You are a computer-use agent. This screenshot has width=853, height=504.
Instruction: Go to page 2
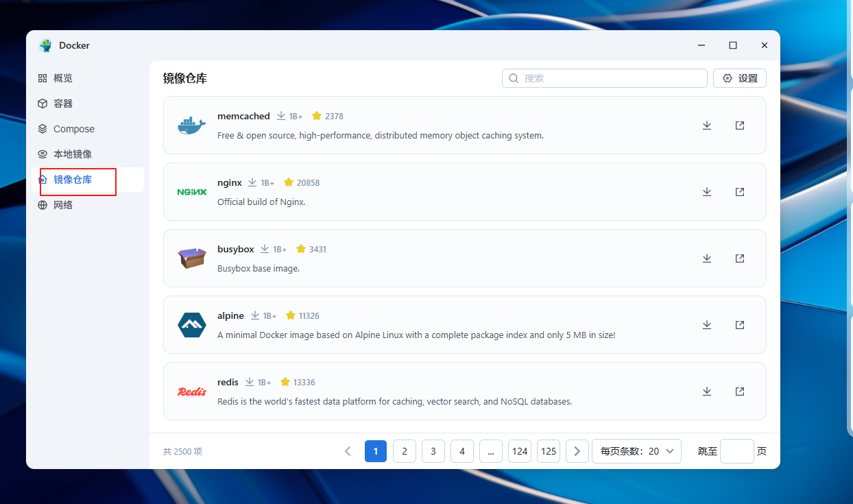click(405, 451)
